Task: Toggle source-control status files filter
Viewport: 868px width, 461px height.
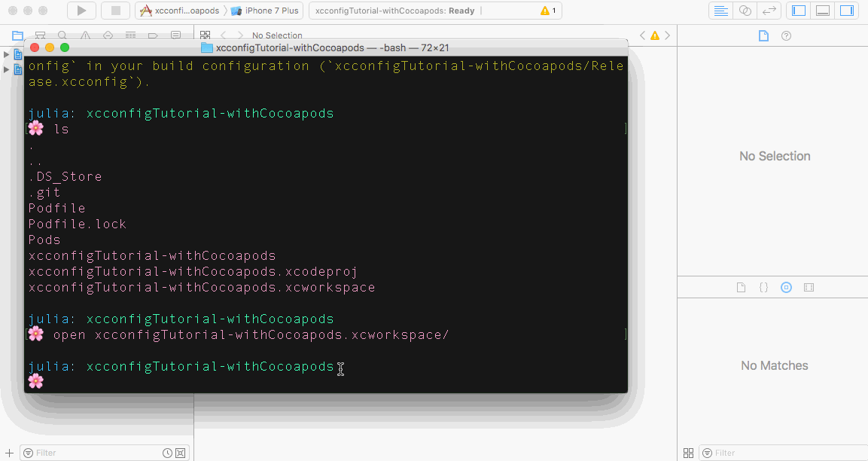Action: [181, 453]
